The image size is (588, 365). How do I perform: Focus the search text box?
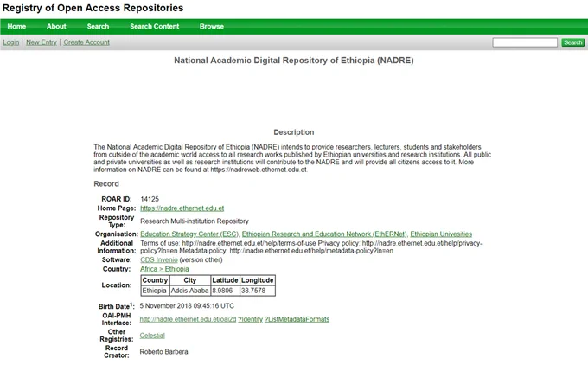pos(525,42)
